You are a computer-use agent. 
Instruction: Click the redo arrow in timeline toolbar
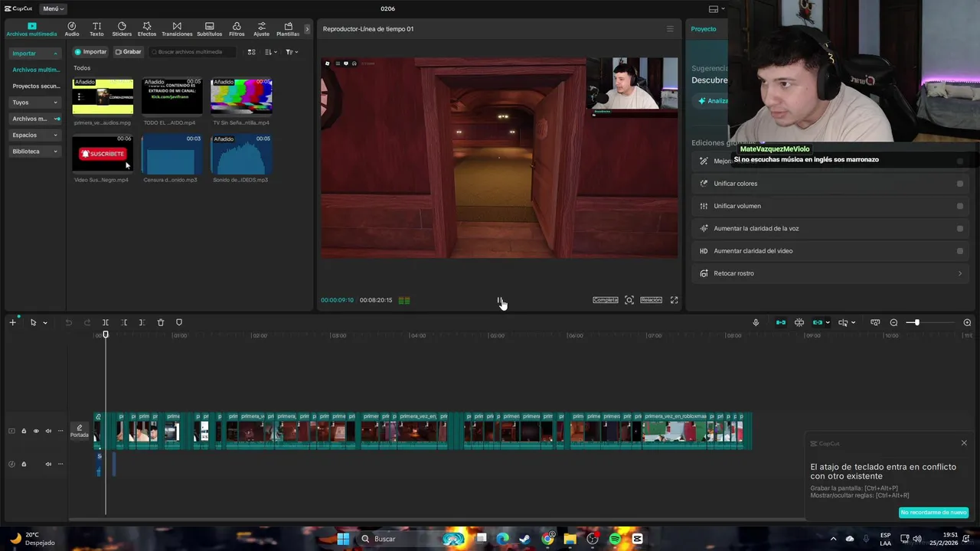[87, 322]
